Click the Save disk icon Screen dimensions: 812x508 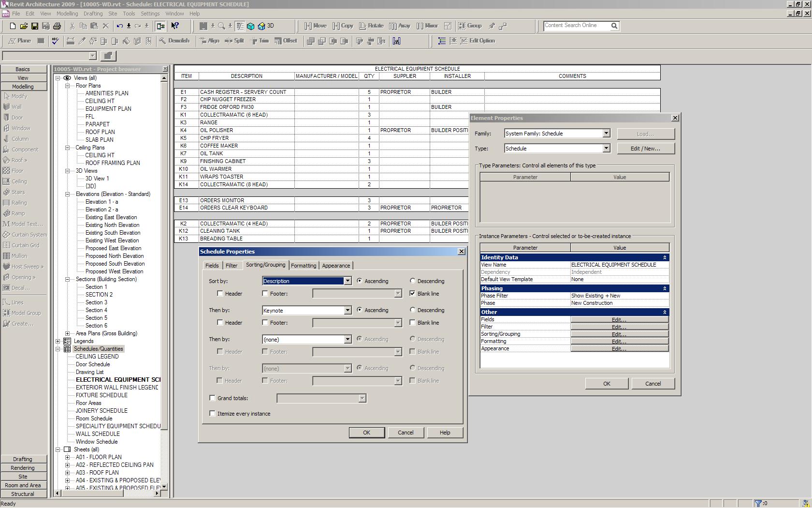click(34, 26)
